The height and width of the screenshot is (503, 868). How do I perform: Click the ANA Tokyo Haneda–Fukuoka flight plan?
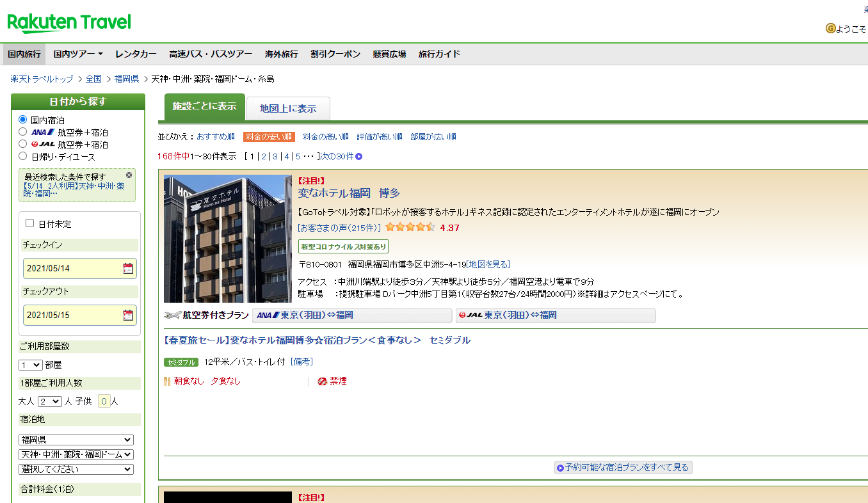pos(352,315)
